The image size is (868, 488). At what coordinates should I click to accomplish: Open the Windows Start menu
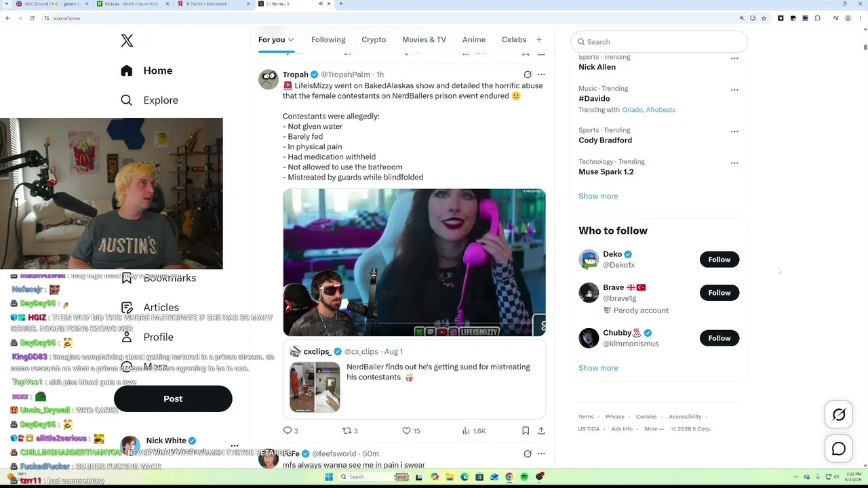tap(329, 477)
